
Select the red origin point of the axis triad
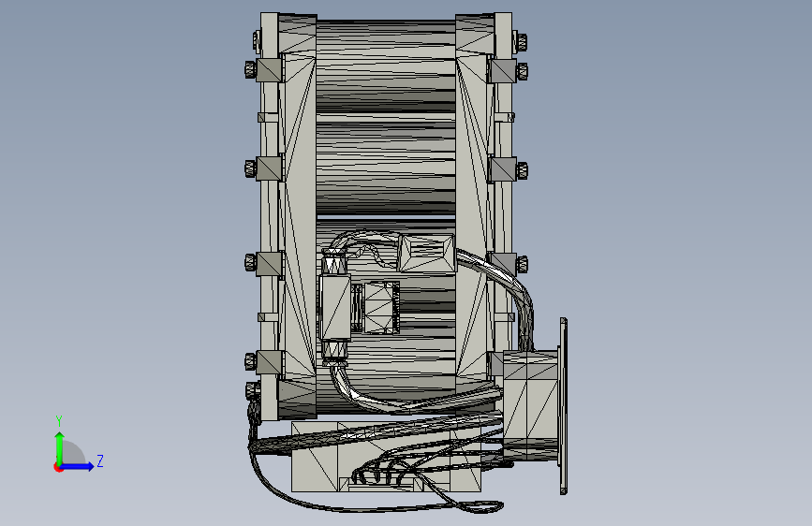point(58,467)
